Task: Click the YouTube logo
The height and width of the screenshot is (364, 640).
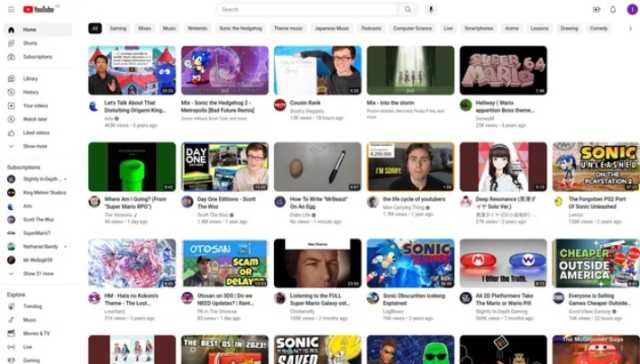Action: coord(39,9)
